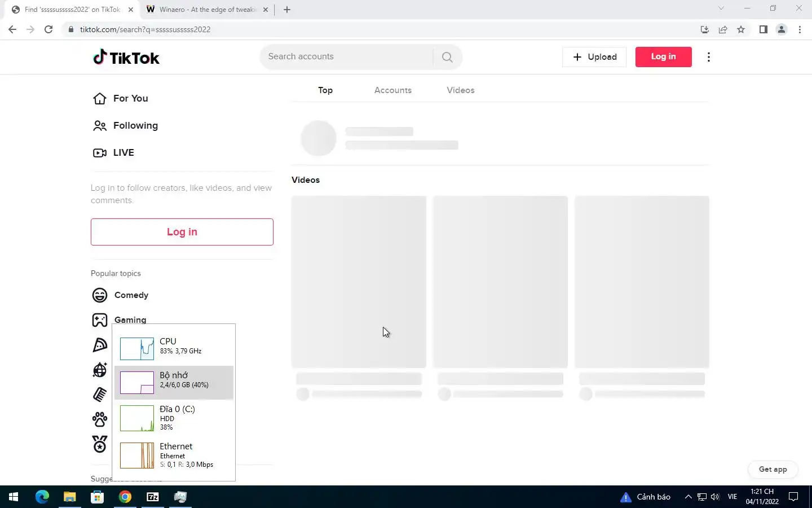Open 7-Zip from taskbar
Image resolution: width=812 pixels, height=508 pixels.
coord(153,497)
